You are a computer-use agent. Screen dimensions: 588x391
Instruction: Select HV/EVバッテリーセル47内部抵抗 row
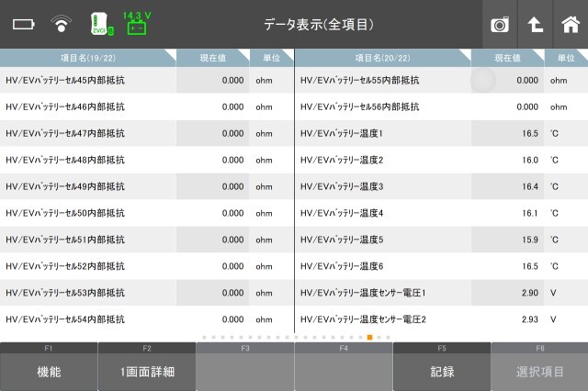pyautogui.click(x=147, y=133)
